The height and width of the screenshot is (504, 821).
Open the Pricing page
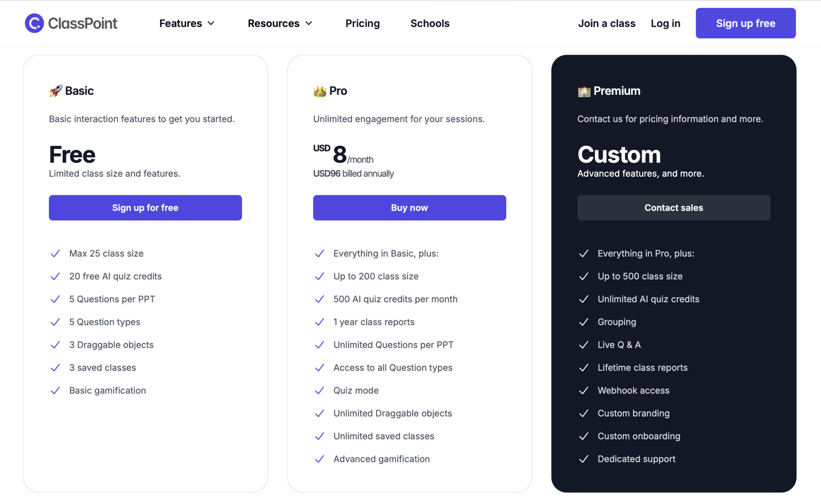[x=362, y=24]
